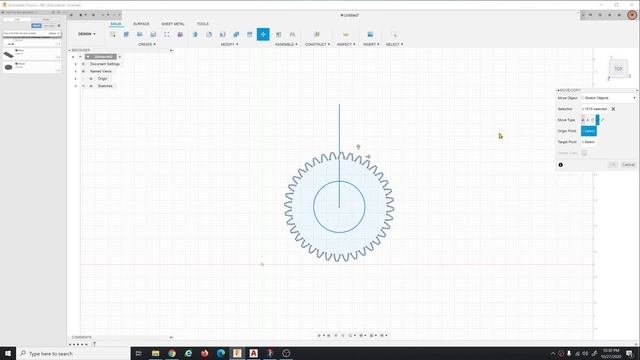Screen dimensions: 640x360
Task: Choose Rotate move type icon
Action: tap(593, 120)
